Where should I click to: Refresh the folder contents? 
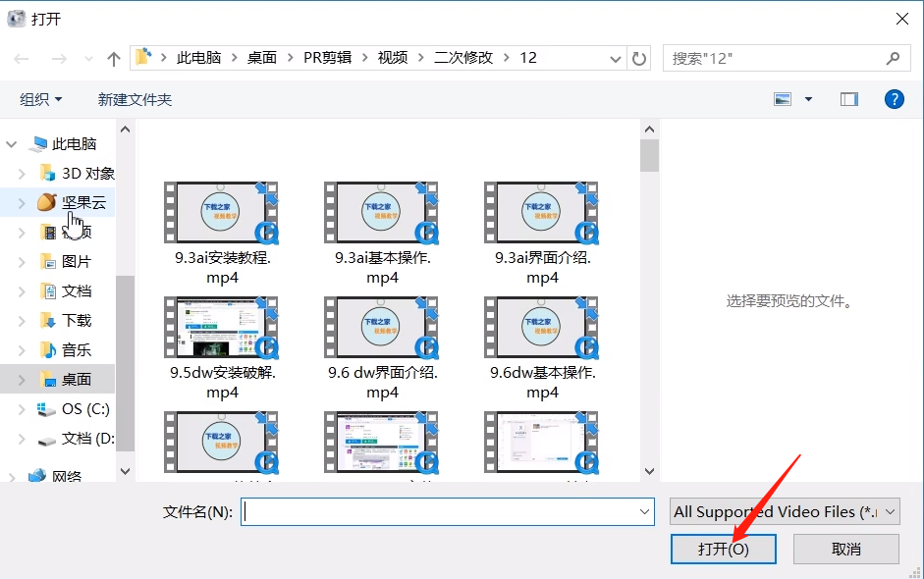(639, 58)
